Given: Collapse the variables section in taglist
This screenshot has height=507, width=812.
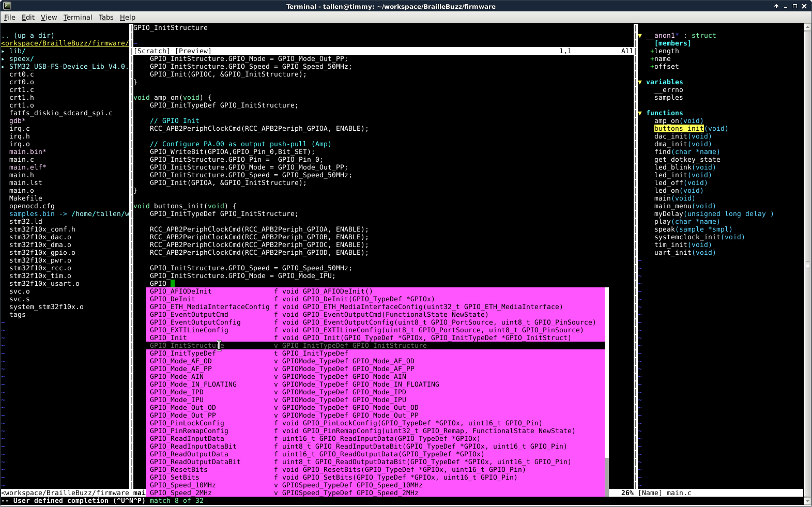Looking at the screenshot, I should (640, 82).
